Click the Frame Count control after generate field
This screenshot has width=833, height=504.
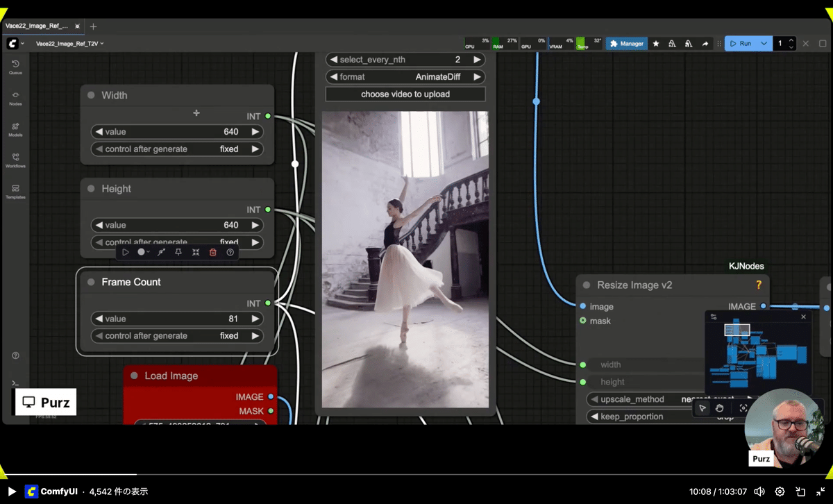click(177, 336)
